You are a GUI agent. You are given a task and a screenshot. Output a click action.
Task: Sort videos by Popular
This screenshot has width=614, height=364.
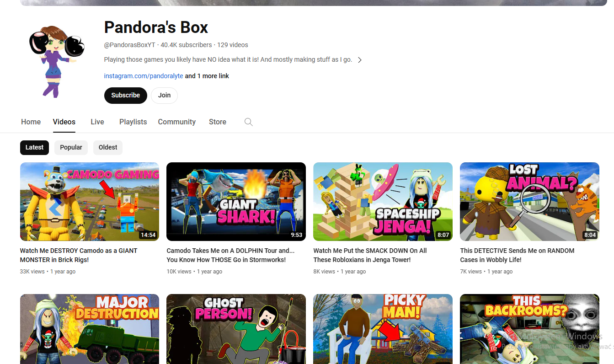tap(71, 147)
